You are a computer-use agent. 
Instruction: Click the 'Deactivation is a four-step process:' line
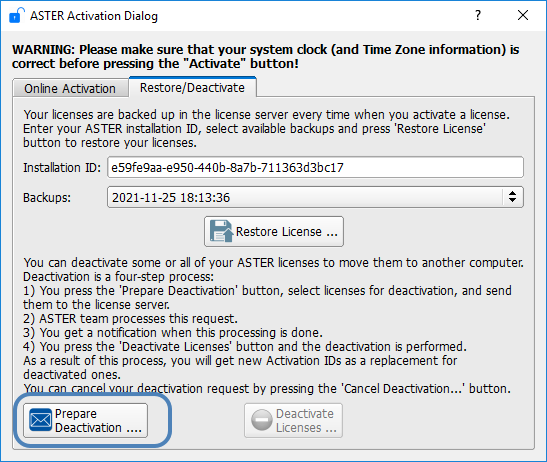(x=119, y=277)
